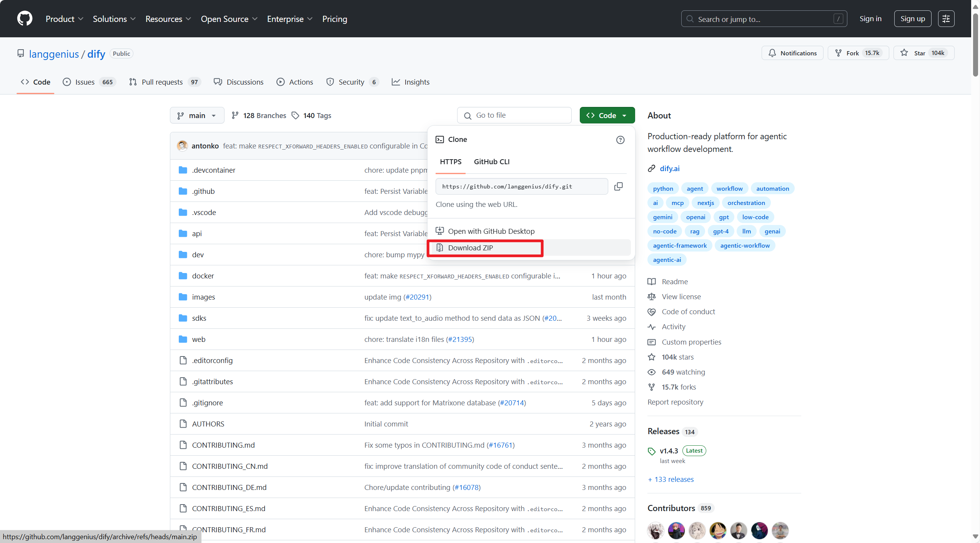Viewport: 980px width, 543px height.
Task: Select the GitHub CLI clone tab
Action: click(492, 162)
